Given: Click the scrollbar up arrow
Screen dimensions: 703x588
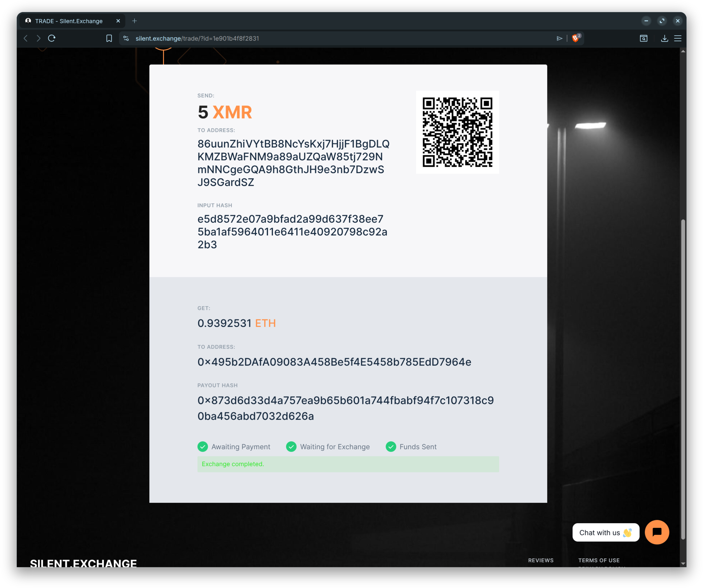Looking at the screenshot, I should [683, 51].
